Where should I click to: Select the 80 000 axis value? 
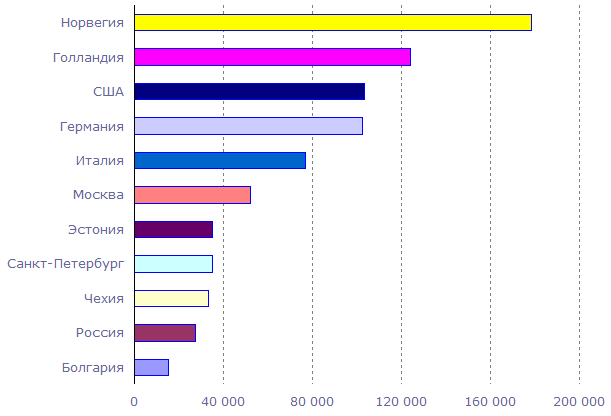click(x=312, y=402)
